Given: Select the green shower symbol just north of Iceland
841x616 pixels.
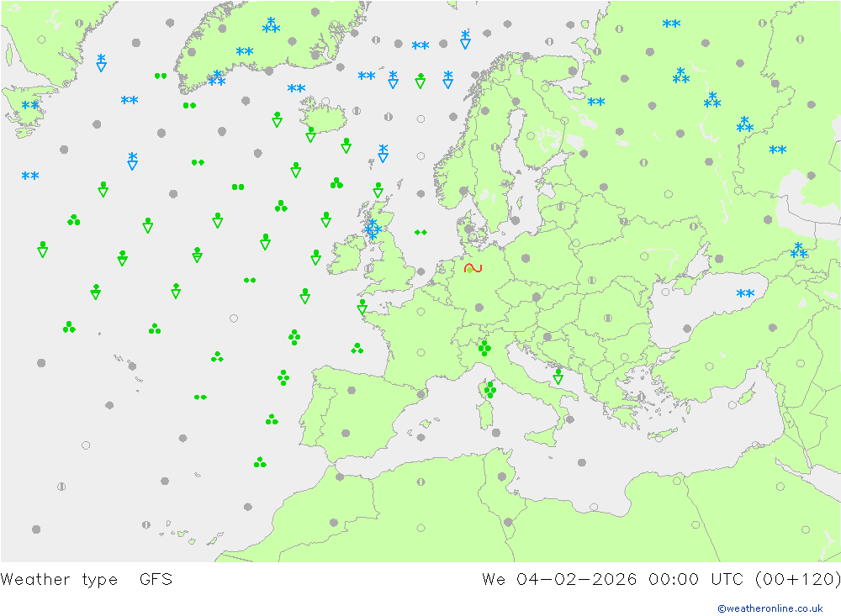Looking at the screenshot, I should click(278, 119).
